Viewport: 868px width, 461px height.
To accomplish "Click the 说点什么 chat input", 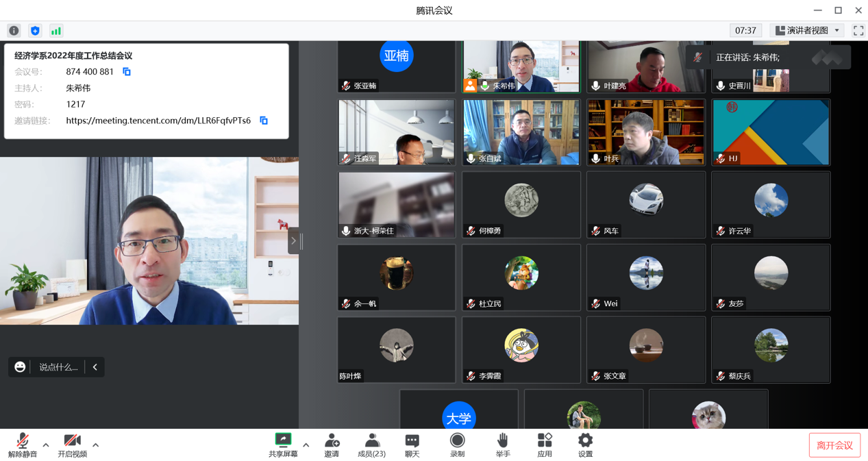I will (58, 367).
